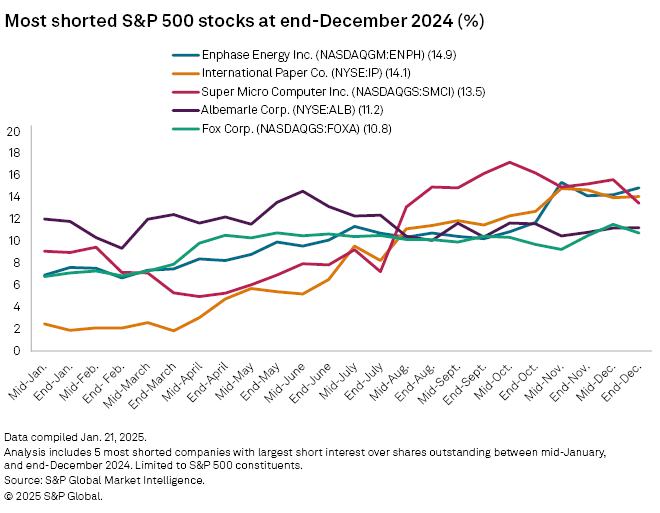The width and height of the screenshot is (660, 513).
Task: Click the S&P Global Market Intelligence source line
Action: point(105,481)
